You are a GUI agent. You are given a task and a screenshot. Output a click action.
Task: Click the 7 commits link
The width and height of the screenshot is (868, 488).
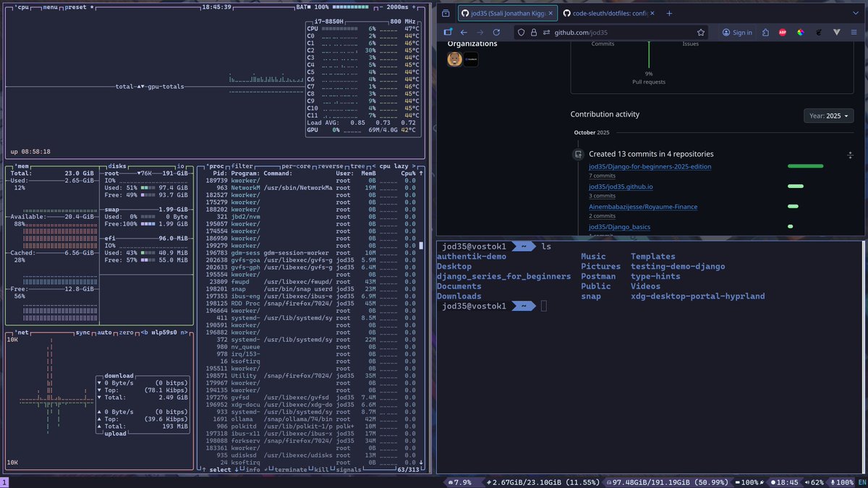602,176
